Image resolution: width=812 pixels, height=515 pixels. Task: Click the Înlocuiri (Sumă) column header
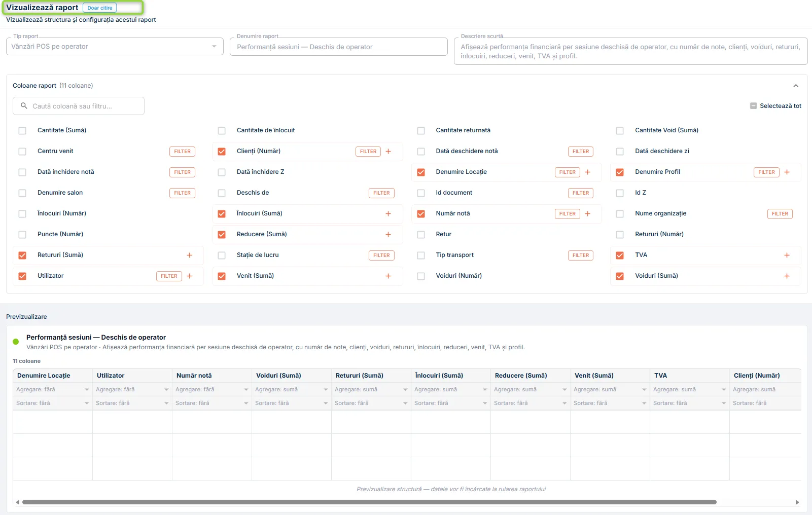click(x=451, y=376)
